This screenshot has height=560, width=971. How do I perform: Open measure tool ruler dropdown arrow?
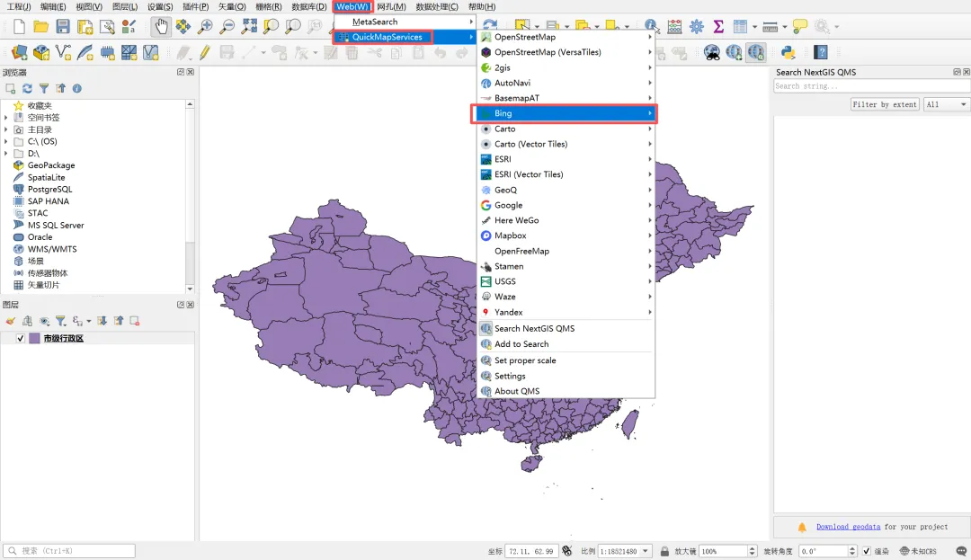785,27
